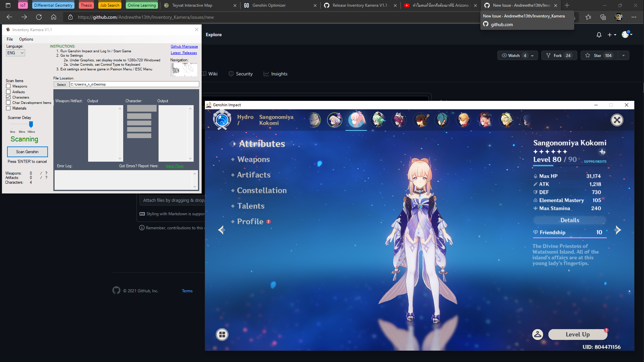
Task: Open browser settings ellipsis menu
Action: (x=634, y=17)
